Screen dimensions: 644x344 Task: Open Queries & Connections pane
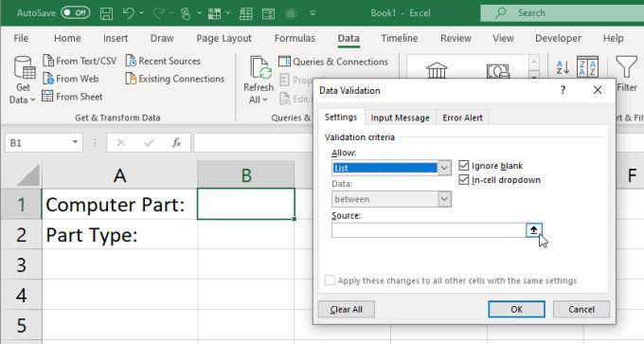[x=333, y=62]
